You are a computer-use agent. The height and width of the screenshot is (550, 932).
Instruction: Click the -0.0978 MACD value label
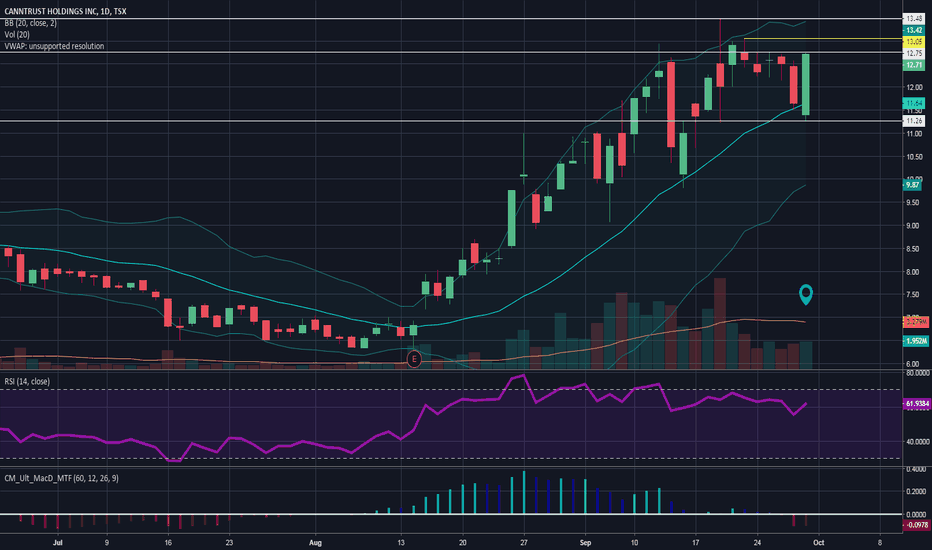pyautogui.click(x=917, y=525)
